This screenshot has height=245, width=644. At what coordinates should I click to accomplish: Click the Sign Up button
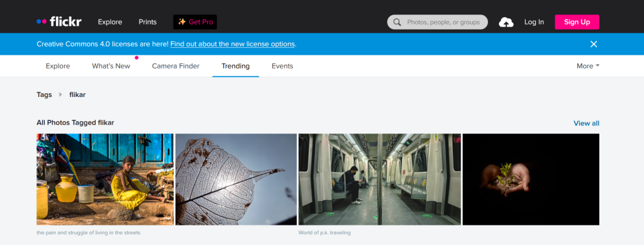click(577, 22)
